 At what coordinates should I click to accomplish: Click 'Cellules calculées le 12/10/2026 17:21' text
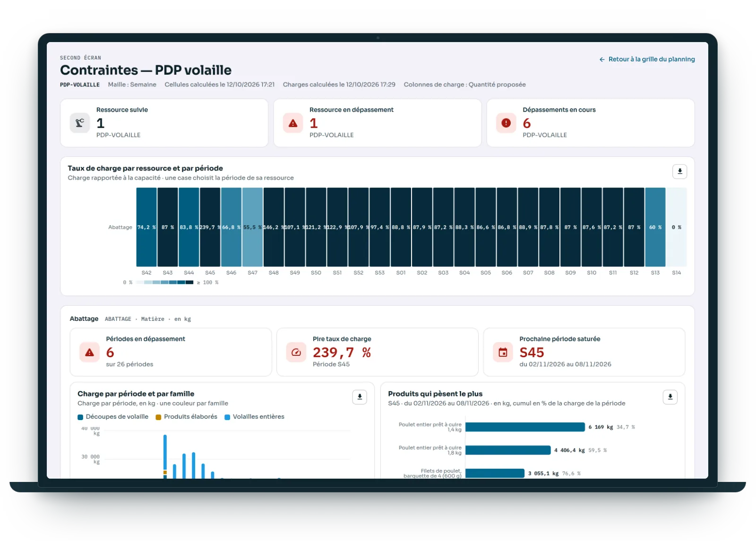[x=219, y=85]
